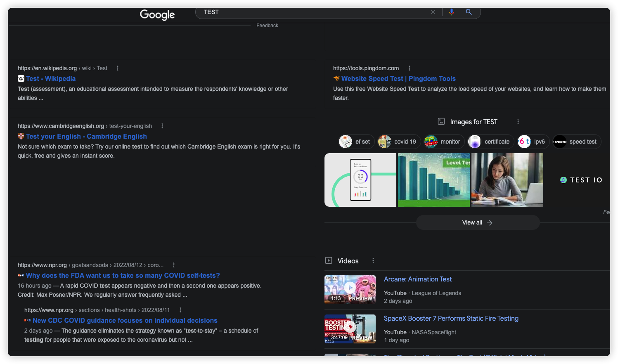Image resolution: width=618 pixels, height=364 pixels.
Task: Play the SpaceX Booster 7 video preview
Action: tap(350, 329)
